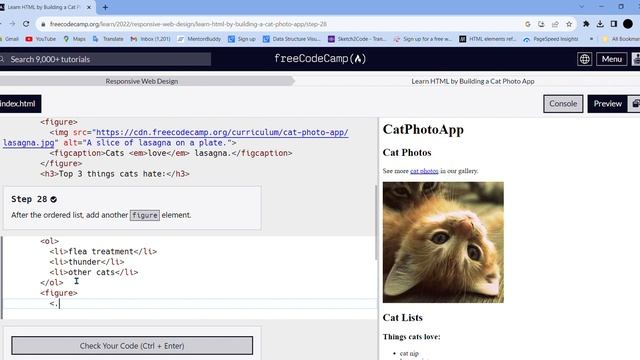This screenshot has height=360, width=640.
Task: Open the Sign up bookmark
Action: point(242,39)
